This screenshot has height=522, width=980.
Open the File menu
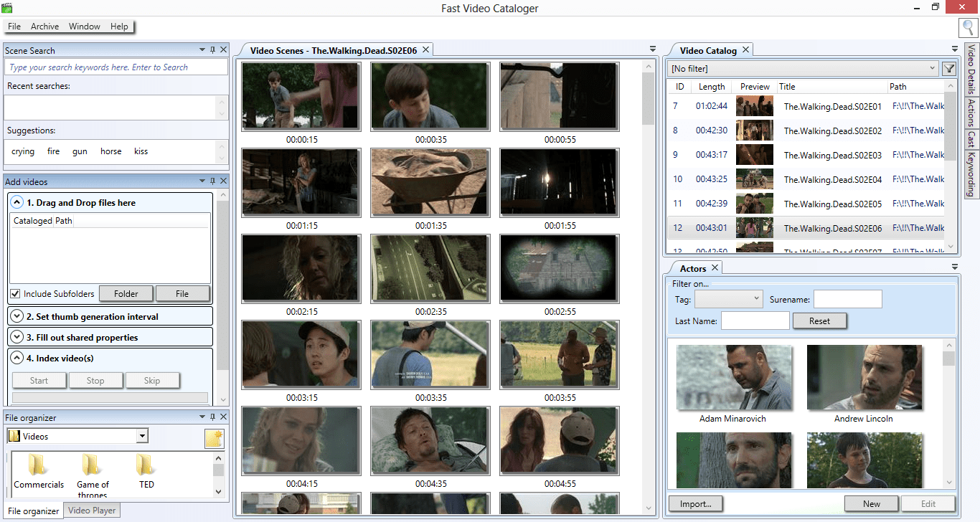[x=14, y=27]
